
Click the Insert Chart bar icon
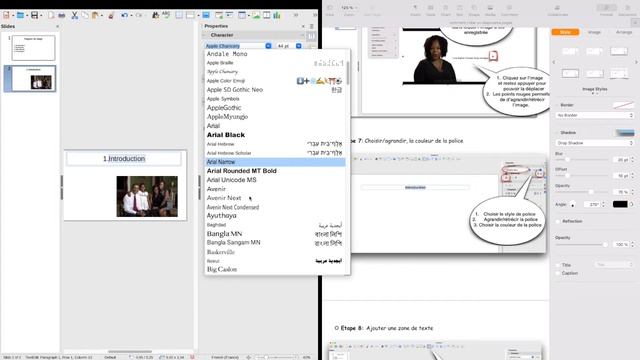[x=277, y=15]
